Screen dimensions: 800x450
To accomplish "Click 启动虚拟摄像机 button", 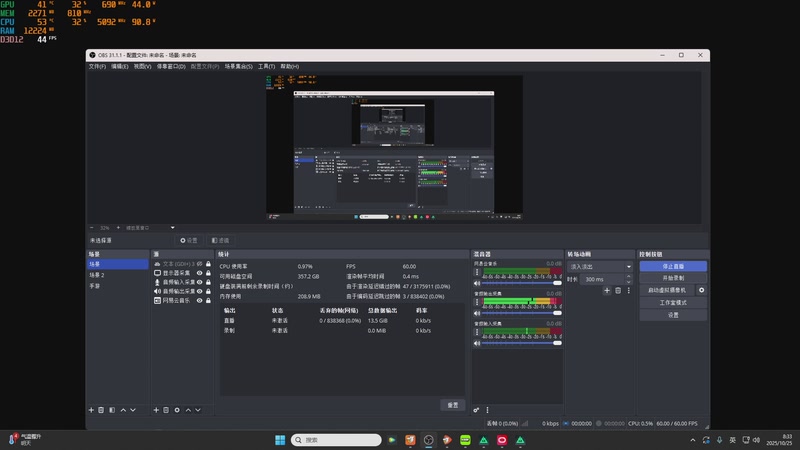I will tap(667, 290).
